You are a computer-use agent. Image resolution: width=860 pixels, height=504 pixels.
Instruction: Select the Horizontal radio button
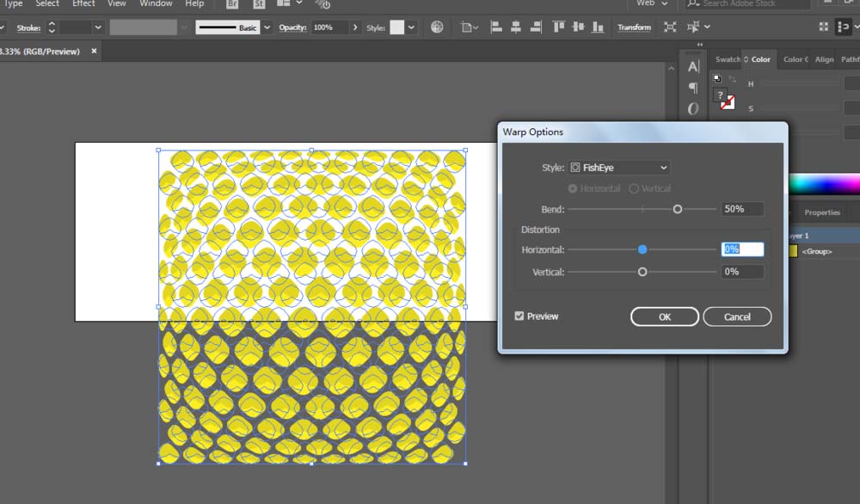(x=573, y=188)
